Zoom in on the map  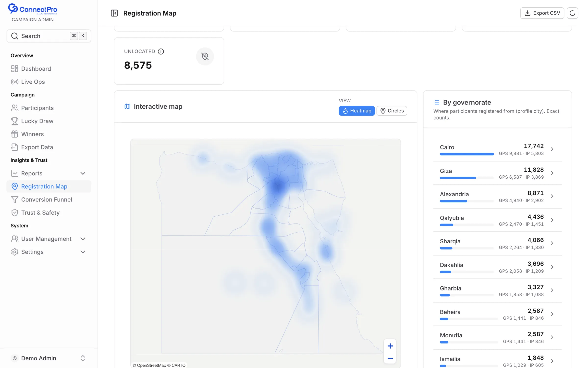tap(390, 346)
